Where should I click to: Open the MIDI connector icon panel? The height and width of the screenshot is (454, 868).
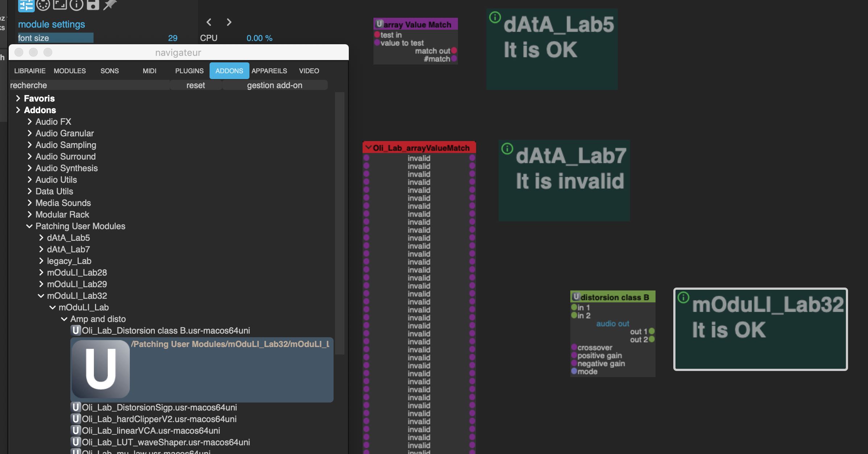(43, 5)
